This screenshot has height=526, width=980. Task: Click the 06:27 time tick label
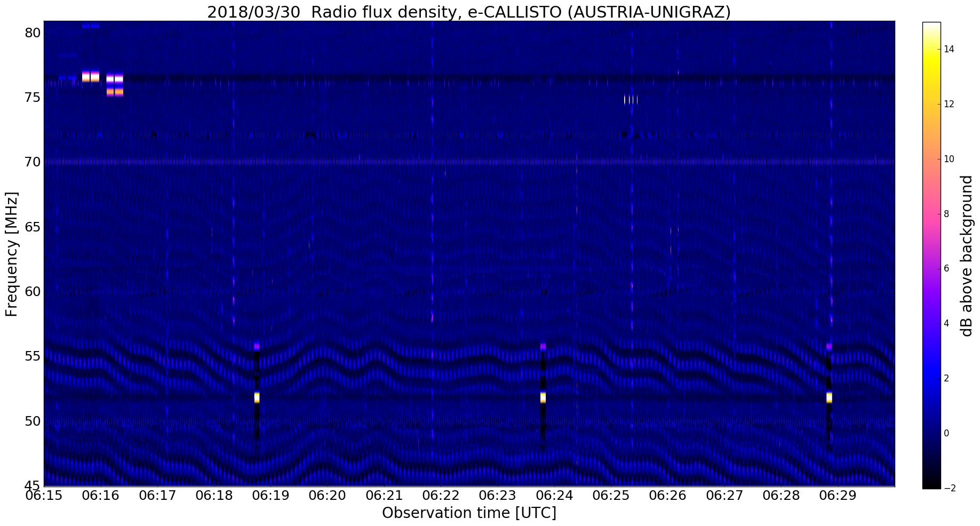(x=724, y=496)
